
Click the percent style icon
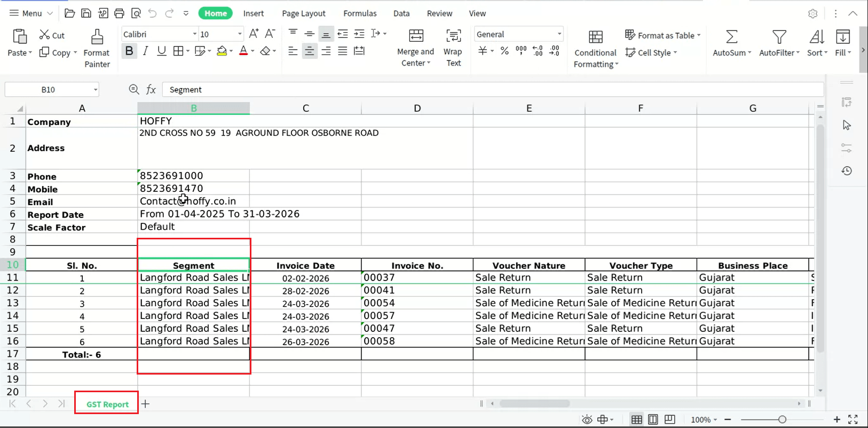pos(504,51)
